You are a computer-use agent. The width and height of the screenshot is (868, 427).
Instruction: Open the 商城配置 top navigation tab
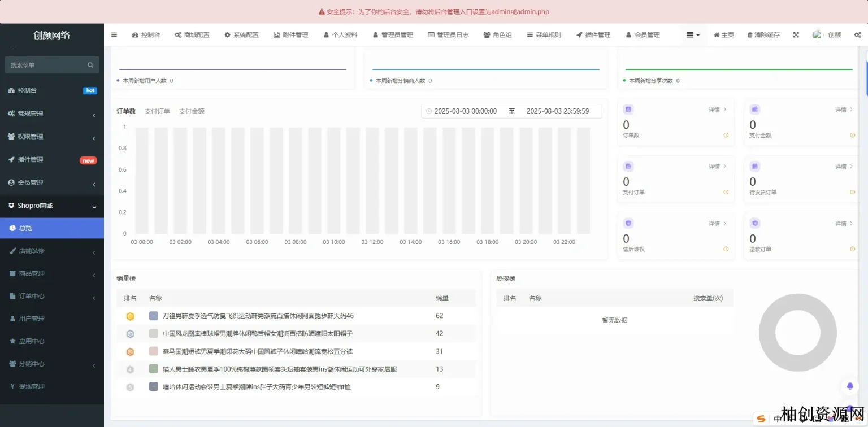tap(192, 34)
